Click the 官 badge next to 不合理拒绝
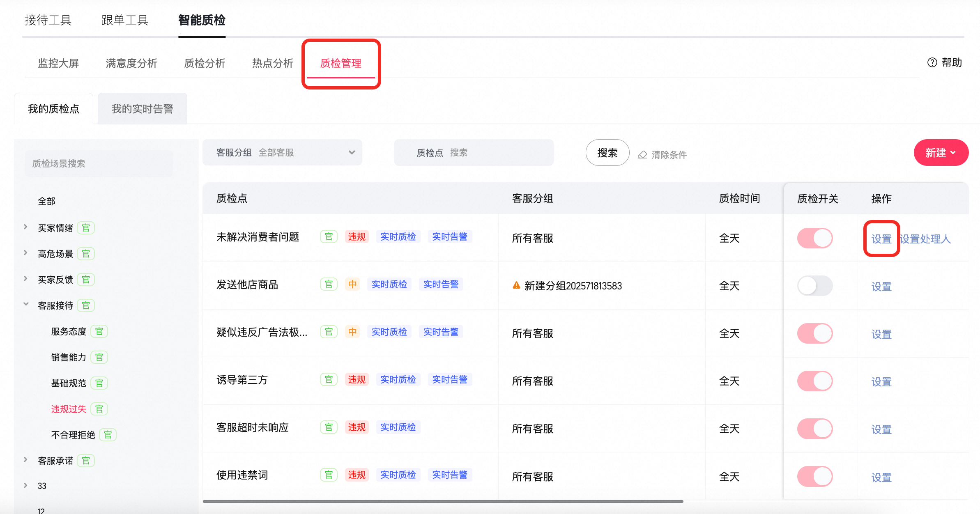This screenshot has width=980, height=514. [x=108, y=435]
